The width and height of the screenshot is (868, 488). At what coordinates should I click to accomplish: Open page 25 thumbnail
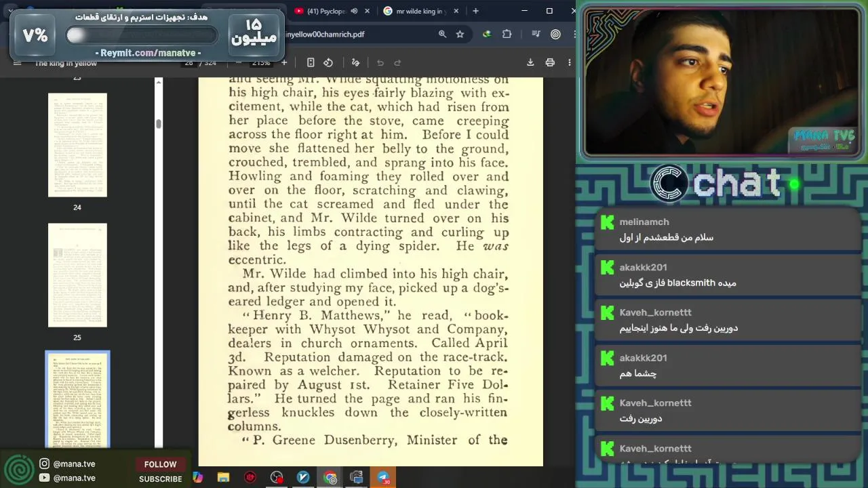[77, 275]
